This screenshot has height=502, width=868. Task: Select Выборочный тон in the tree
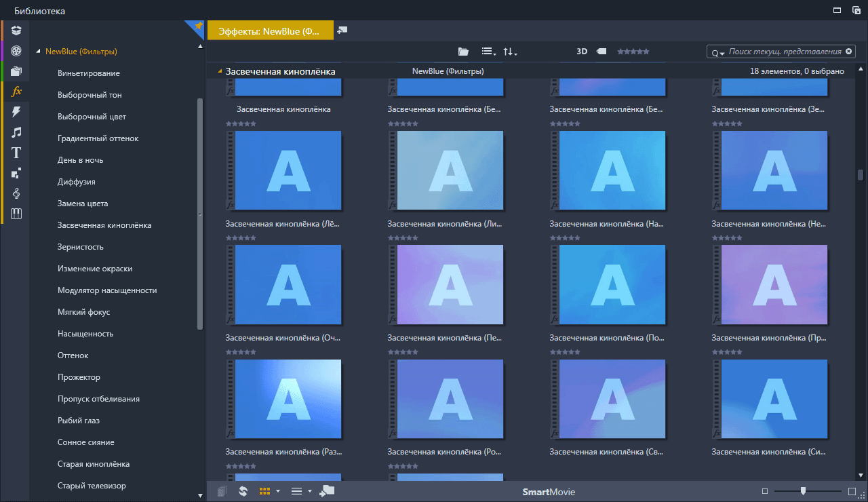pos(90,95)
